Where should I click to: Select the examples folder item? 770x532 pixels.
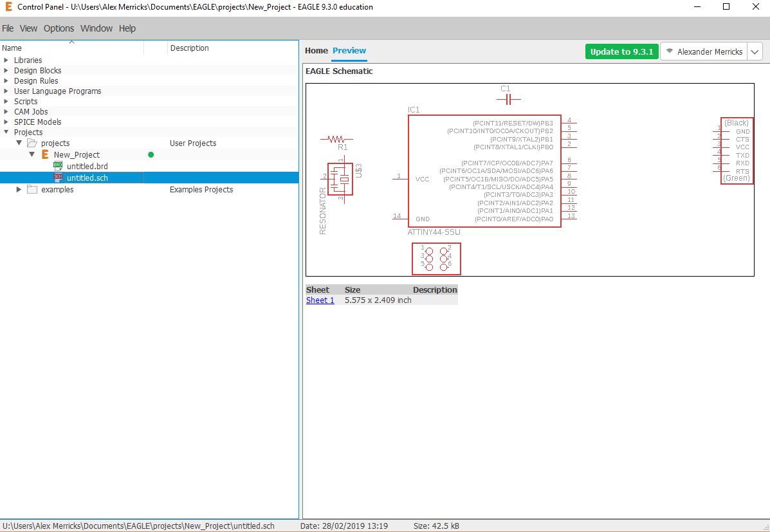(57, 189)
